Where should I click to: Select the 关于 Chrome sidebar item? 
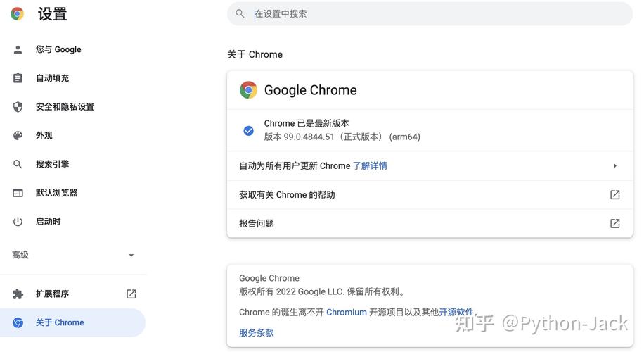(x=72, y=322)
